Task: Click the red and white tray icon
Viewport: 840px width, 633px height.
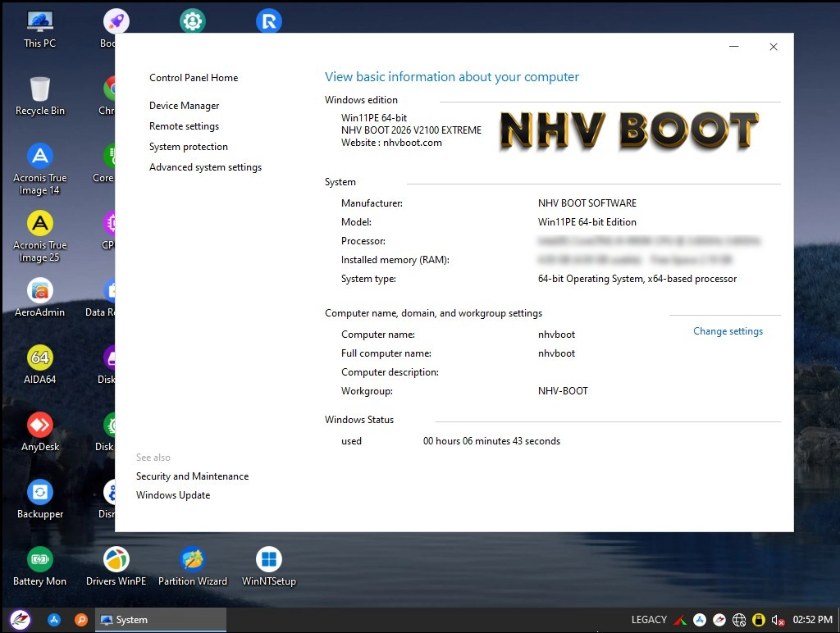Action: pos(719,620)
